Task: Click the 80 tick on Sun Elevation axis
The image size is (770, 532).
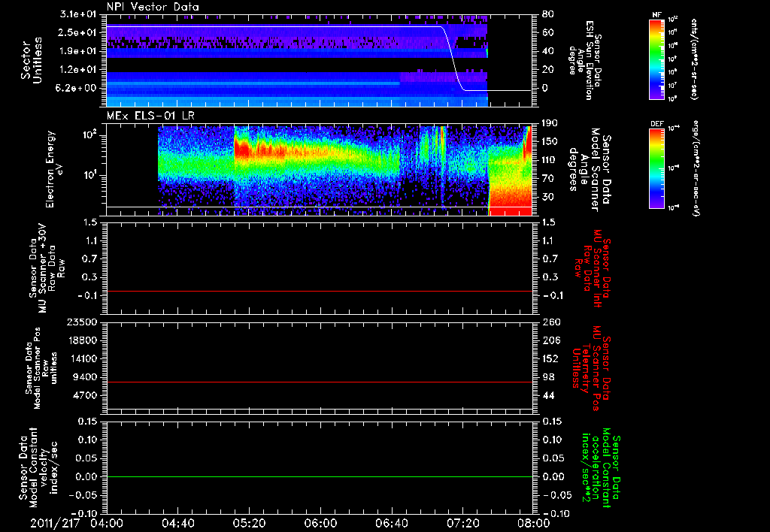Action: (x=547, y=14)
